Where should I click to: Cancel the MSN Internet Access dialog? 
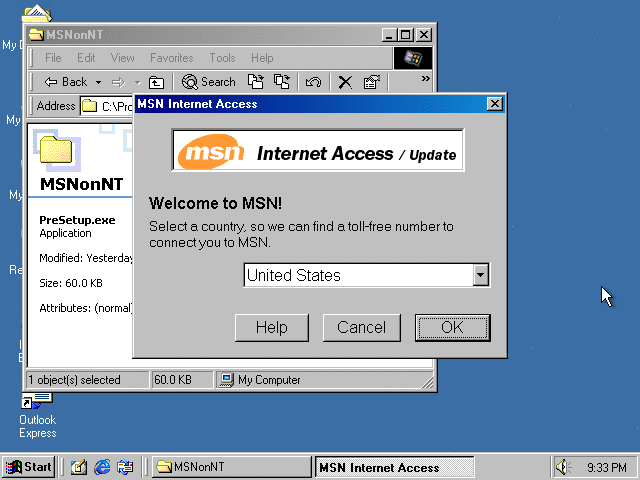point(362,327)
